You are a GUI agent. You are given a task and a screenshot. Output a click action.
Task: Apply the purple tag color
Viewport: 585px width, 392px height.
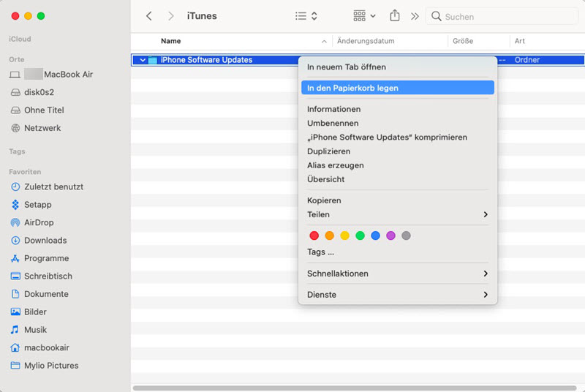[390, 235]
